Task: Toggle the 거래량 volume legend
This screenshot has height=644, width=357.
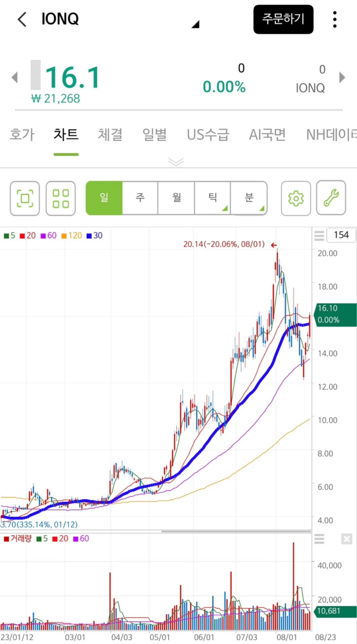Action: [18, 539]
